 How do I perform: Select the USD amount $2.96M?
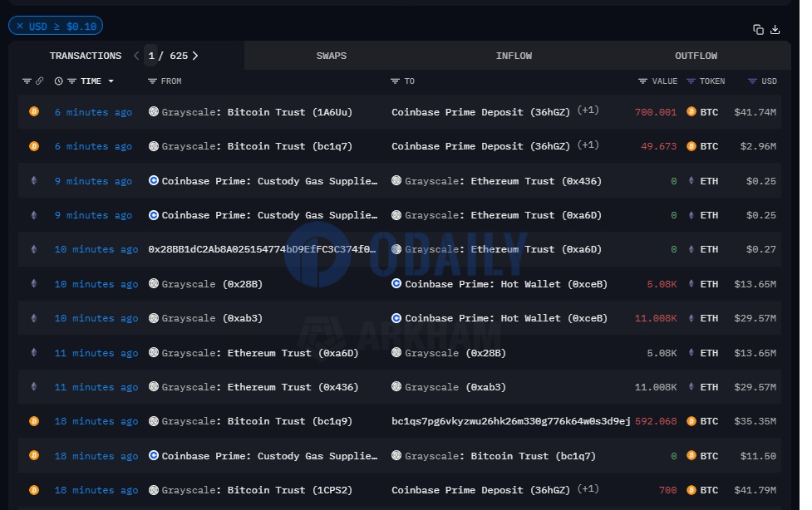(758, 146)
